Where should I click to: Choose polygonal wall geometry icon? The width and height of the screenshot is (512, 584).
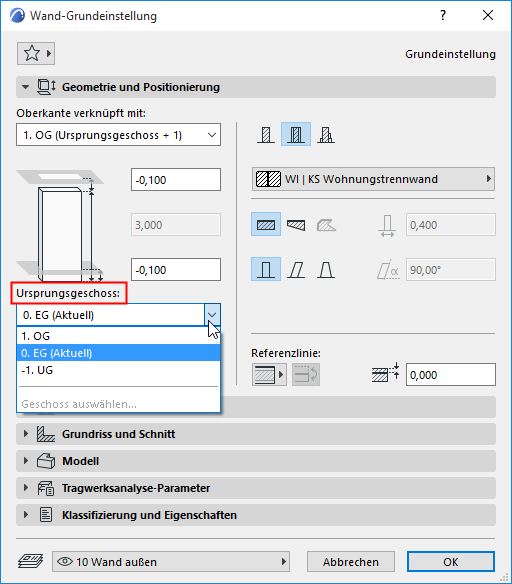coord(326,225)
